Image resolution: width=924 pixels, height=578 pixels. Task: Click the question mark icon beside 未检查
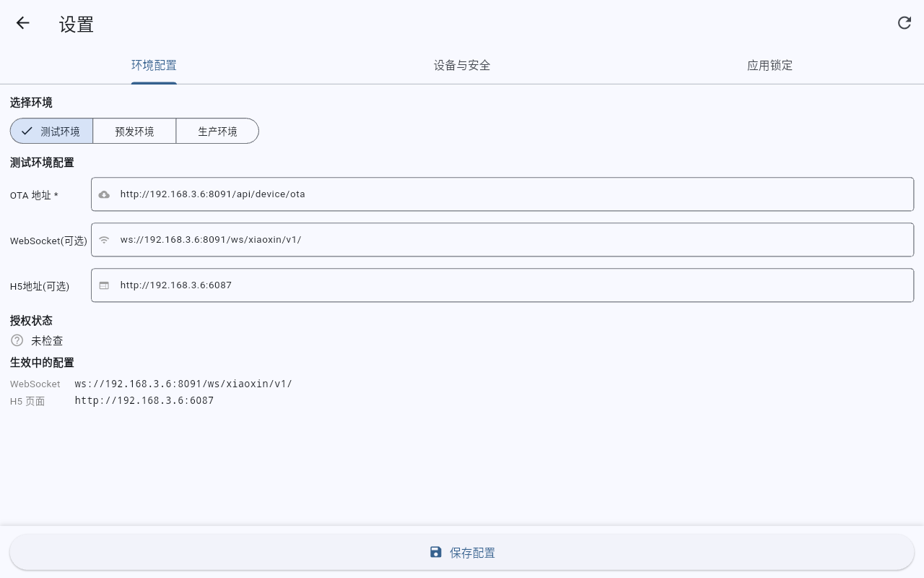click(17, 340)
